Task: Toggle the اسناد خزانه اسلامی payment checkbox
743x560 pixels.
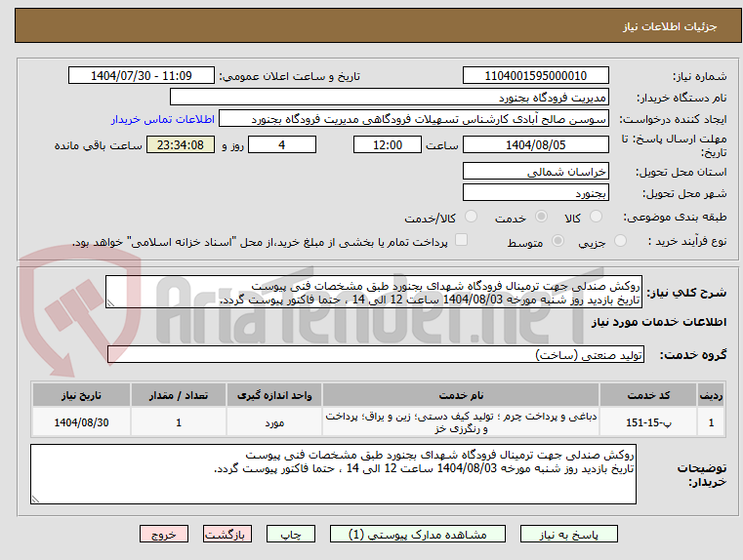Action: (x=461, y=240)
